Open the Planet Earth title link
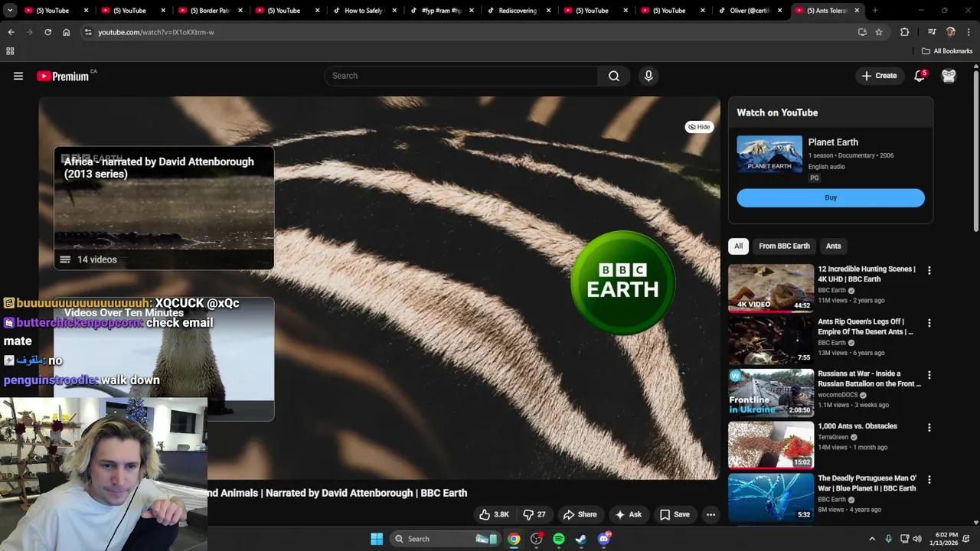This screenshot has height=551, width=980. coord(833,142)
